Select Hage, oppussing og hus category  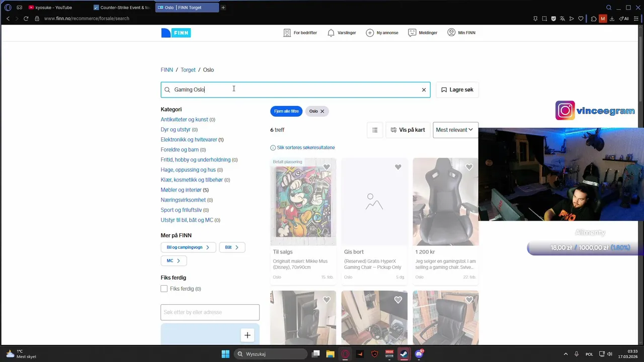[x=188, y=170]
